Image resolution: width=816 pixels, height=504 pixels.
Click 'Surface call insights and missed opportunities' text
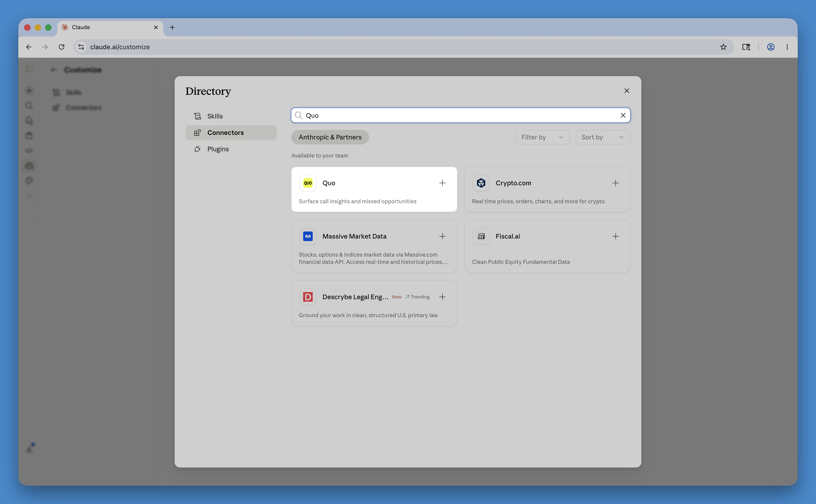[357, 201]
